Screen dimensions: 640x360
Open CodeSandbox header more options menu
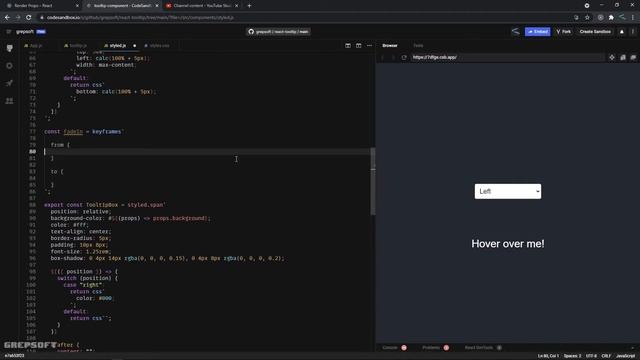633,31
